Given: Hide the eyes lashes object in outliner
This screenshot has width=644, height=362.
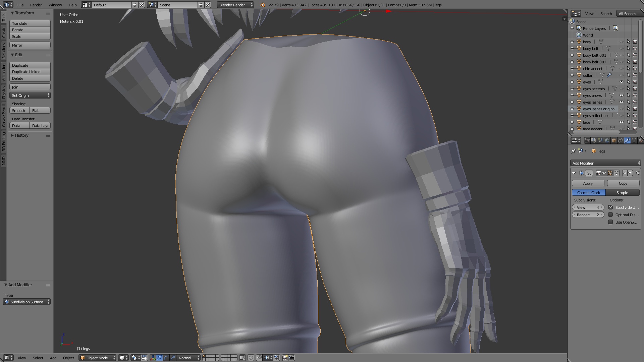Looking at the screenshot, I should tap(622, 102).
